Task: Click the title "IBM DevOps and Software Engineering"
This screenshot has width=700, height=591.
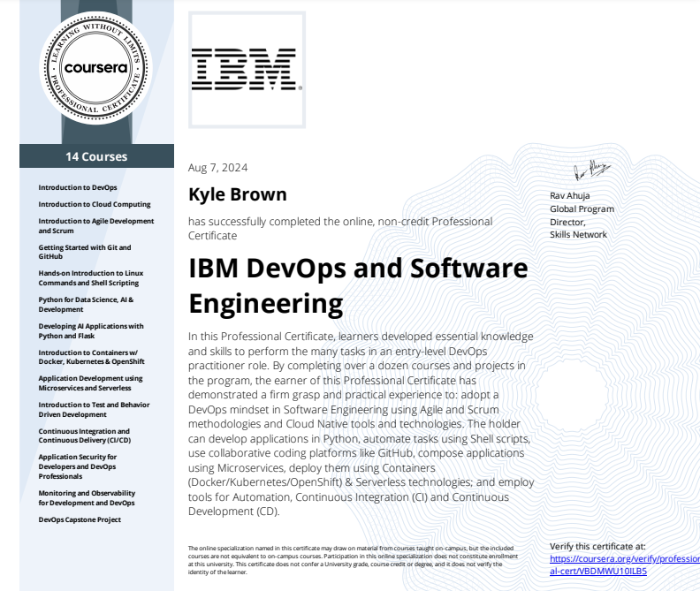Action: 358,285
